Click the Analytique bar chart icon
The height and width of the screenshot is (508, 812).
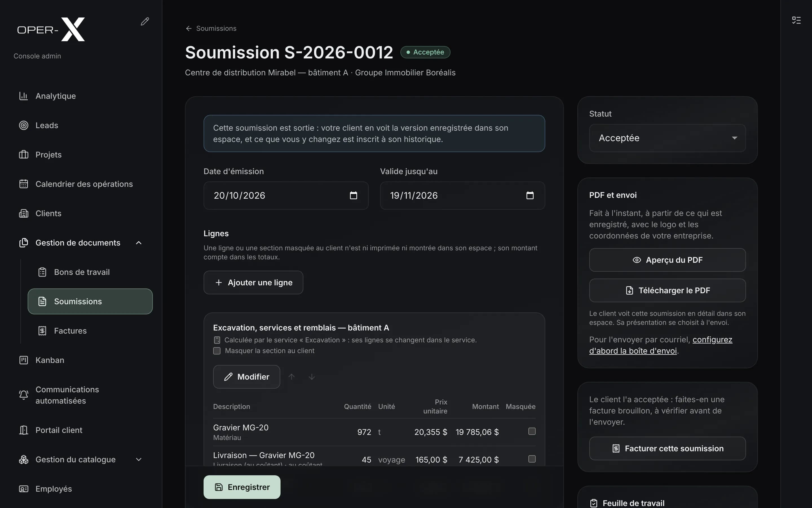(x=23, y=96)
